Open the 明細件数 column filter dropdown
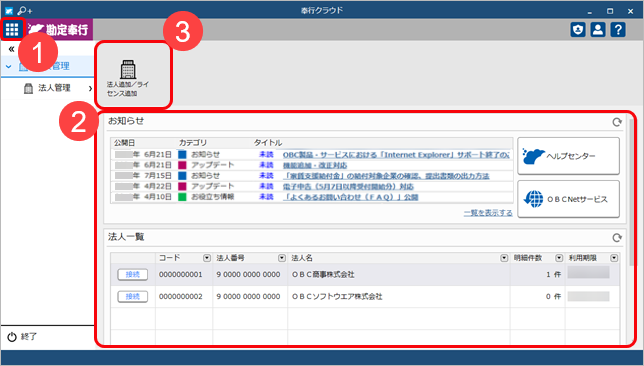 [559, 258]
